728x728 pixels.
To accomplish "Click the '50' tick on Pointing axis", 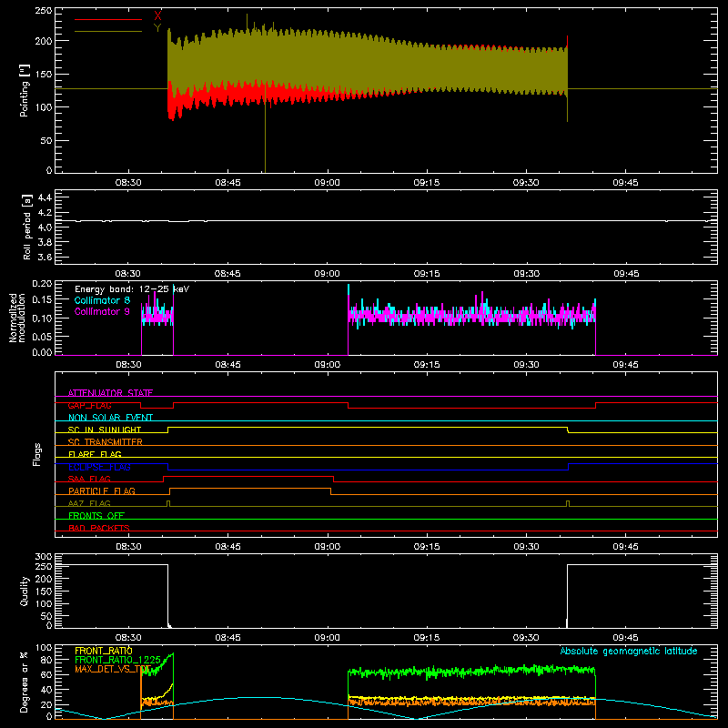I will [46, 140].
